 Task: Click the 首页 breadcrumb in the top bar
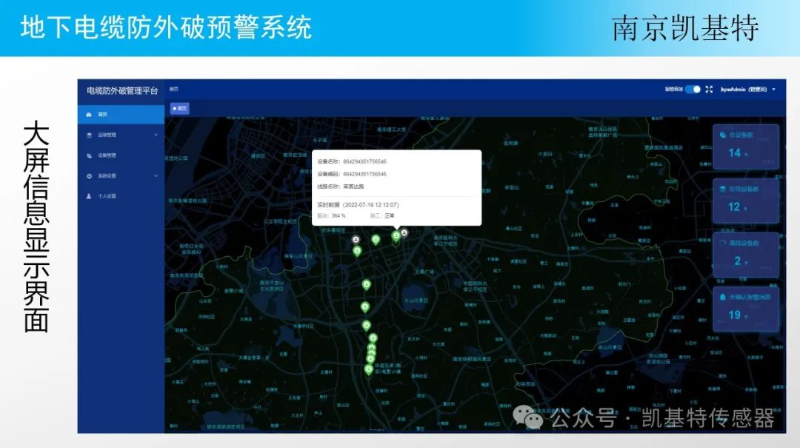point(174,89)
